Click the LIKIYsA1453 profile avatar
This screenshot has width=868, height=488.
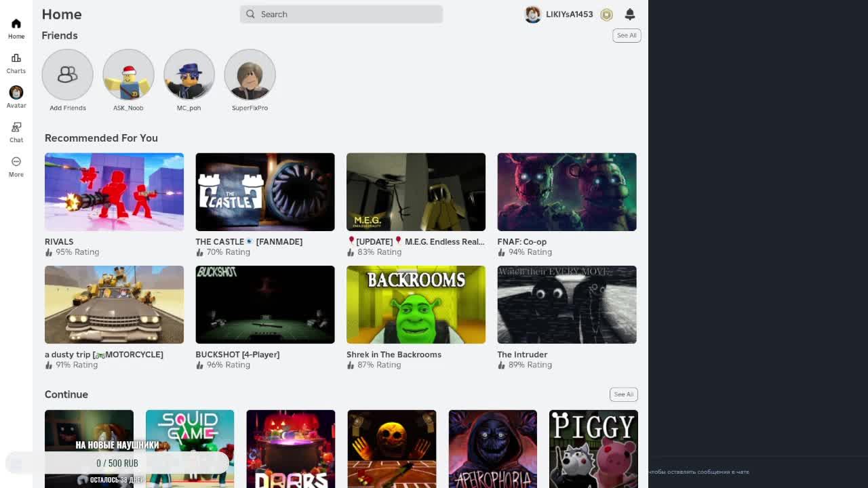[533, 14]
